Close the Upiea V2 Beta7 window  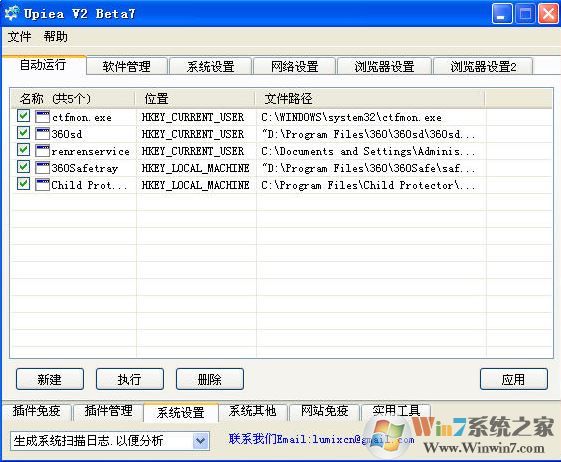[x=548, y=14]
